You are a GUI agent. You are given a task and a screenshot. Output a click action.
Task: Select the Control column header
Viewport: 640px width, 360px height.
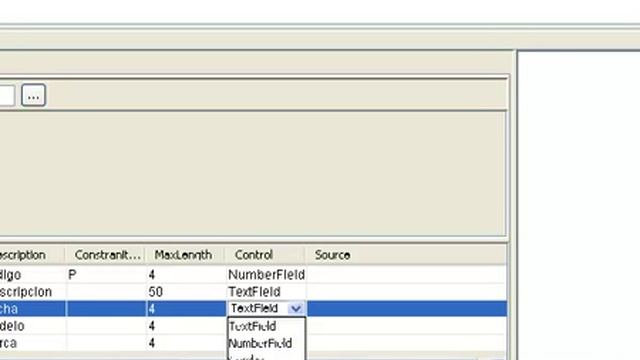(265, 255)
